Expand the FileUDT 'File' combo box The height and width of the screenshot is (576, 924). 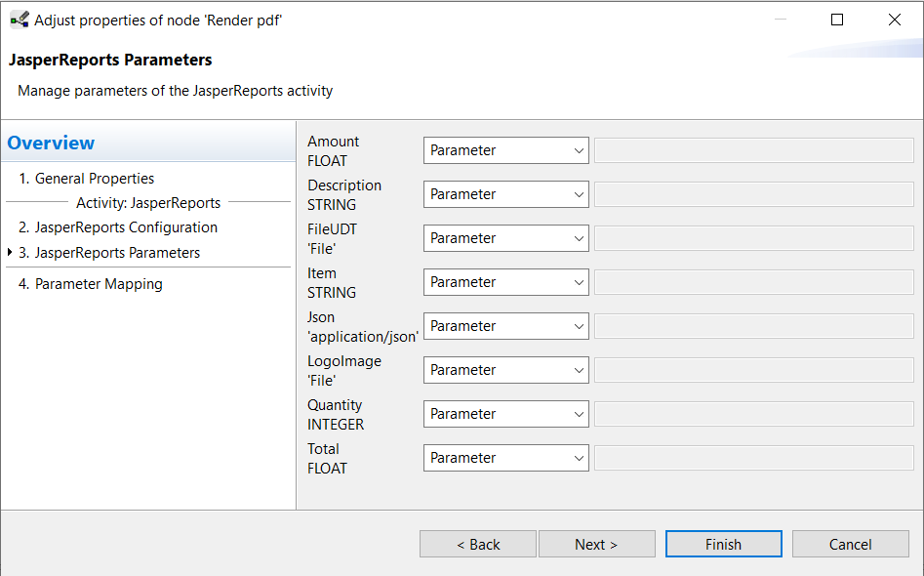pos(506,238)
